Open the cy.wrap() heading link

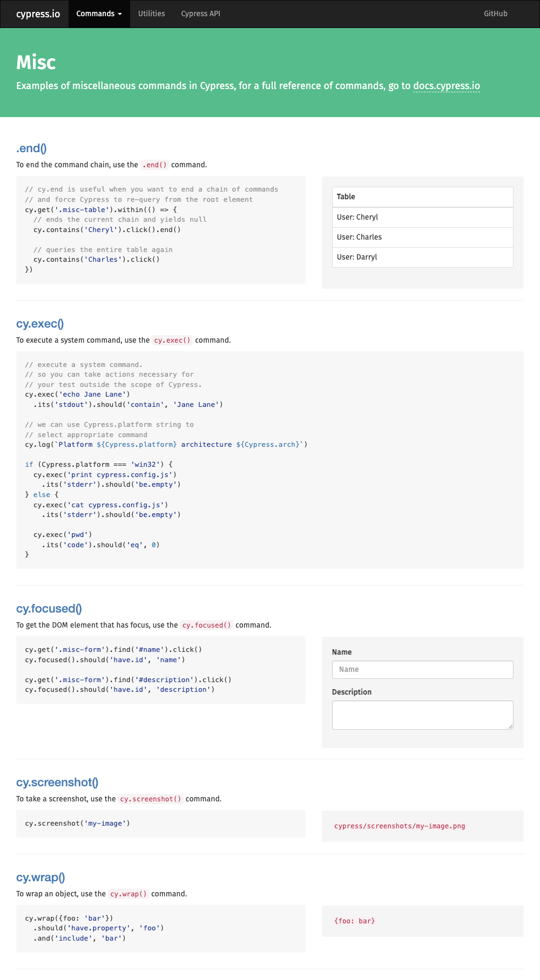[x=40, y=877]
